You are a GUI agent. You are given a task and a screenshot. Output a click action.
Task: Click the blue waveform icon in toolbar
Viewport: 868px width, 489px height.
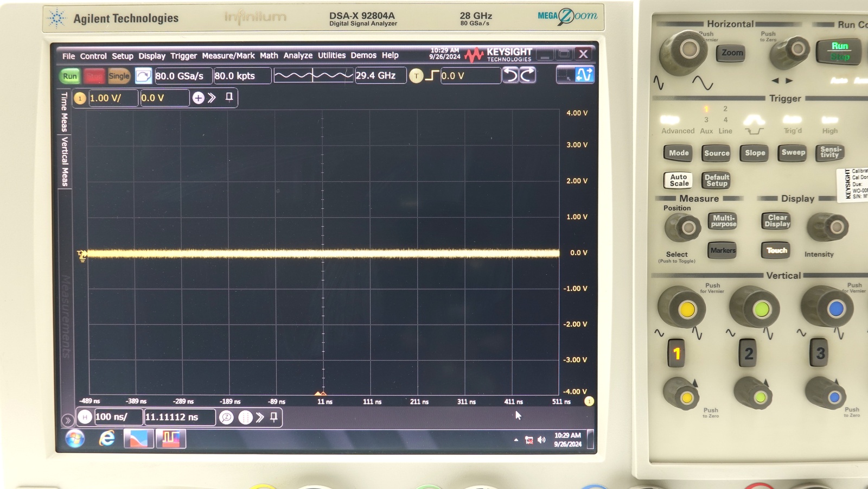(x=584, y=74)
